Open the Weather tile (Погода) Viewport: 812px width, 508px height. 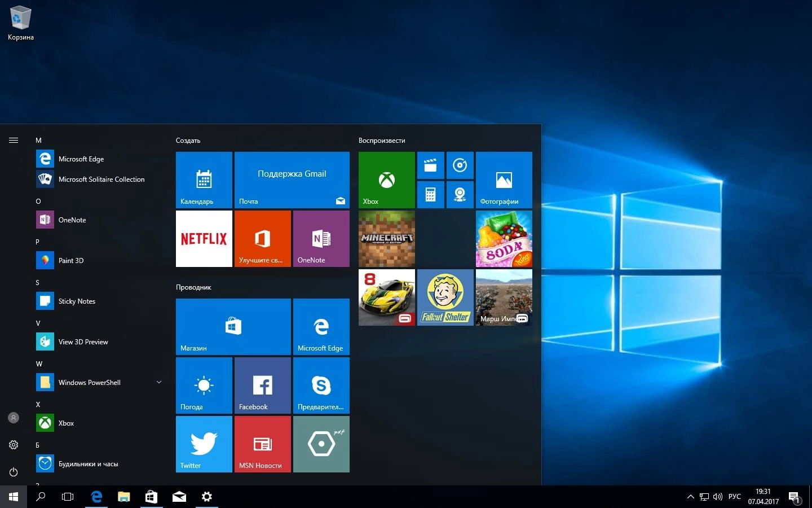point(204,386)
